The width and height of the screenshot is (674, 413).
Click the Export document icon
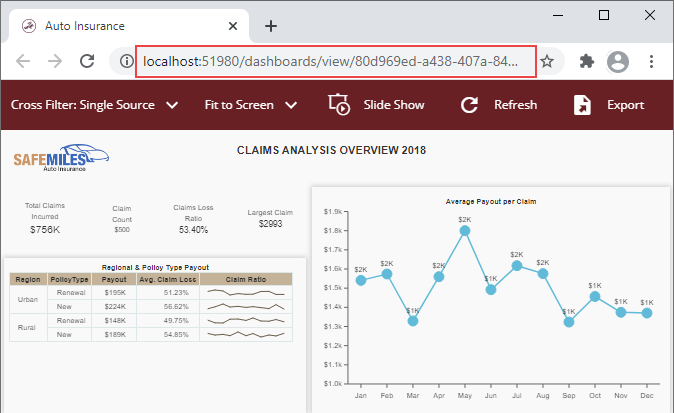[582, 105]
